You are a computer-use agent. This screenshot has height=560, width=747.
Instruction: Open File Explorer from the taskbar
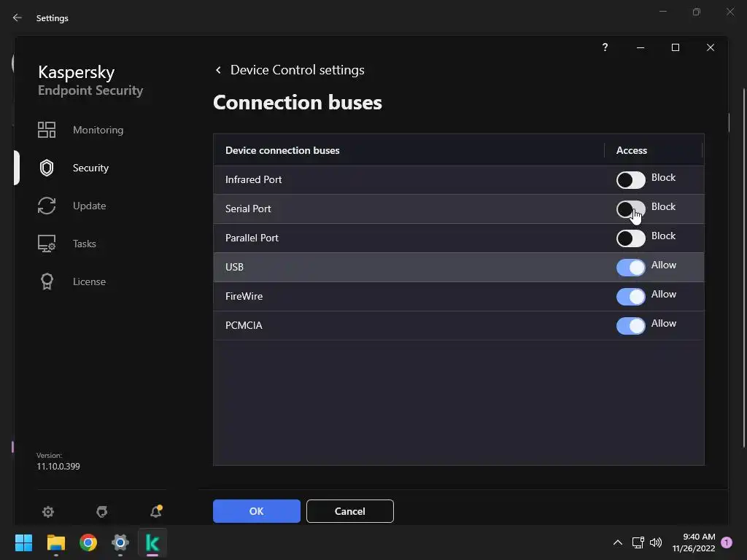point(55,542)
